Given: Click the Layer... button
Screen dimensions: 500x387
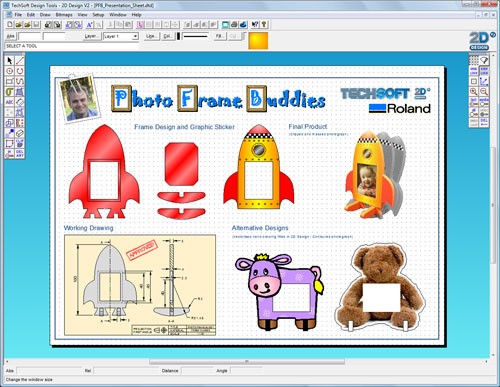Looking at the screenshot, I should (91, 36).
